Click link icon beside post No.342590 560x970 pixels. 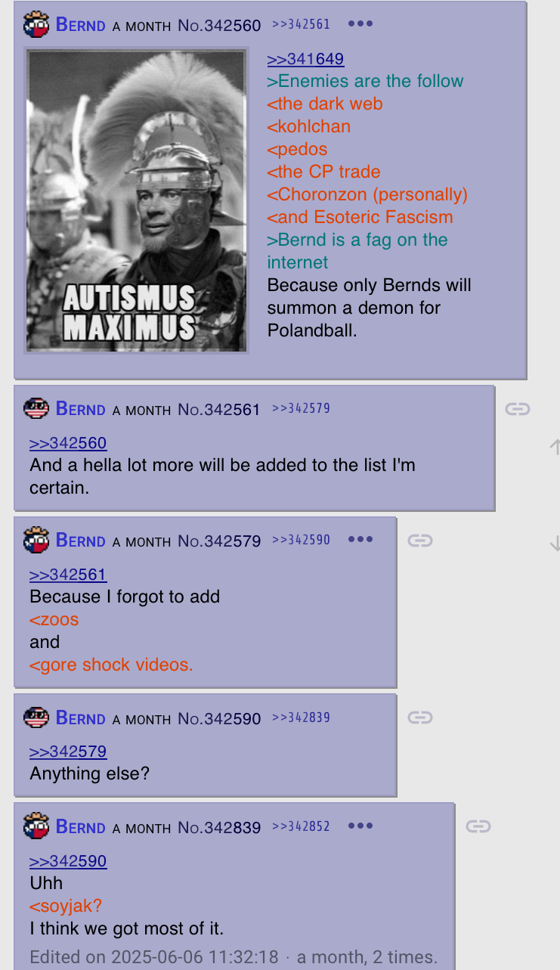click(x=419, y=717)
